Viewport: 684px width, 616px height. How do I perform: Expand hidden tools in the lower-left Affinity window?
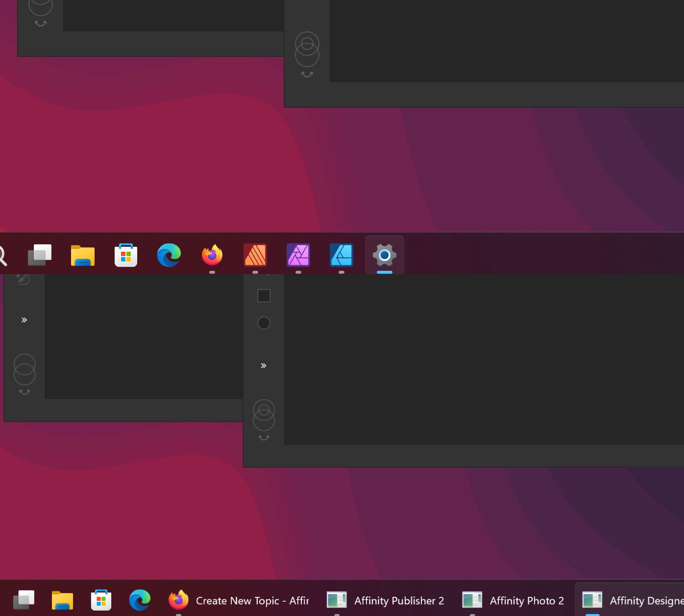pyautogui.click(x=24, y=320)
